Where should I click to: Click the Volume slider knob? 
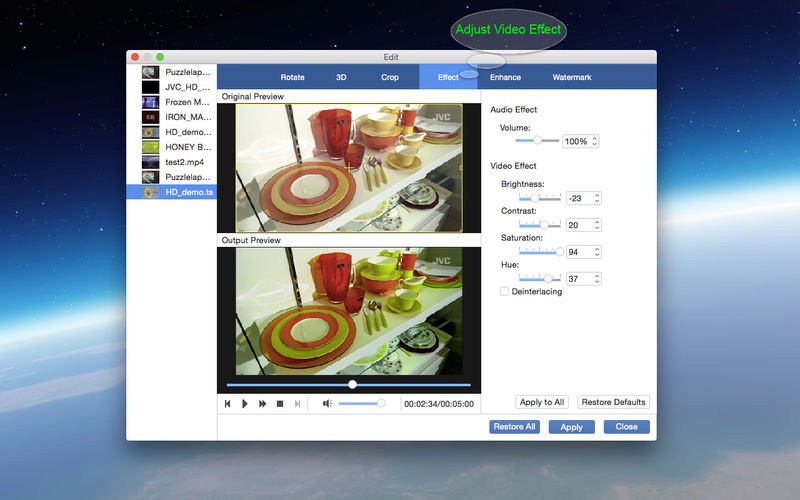pyautogui.click(x=537, y=140)
